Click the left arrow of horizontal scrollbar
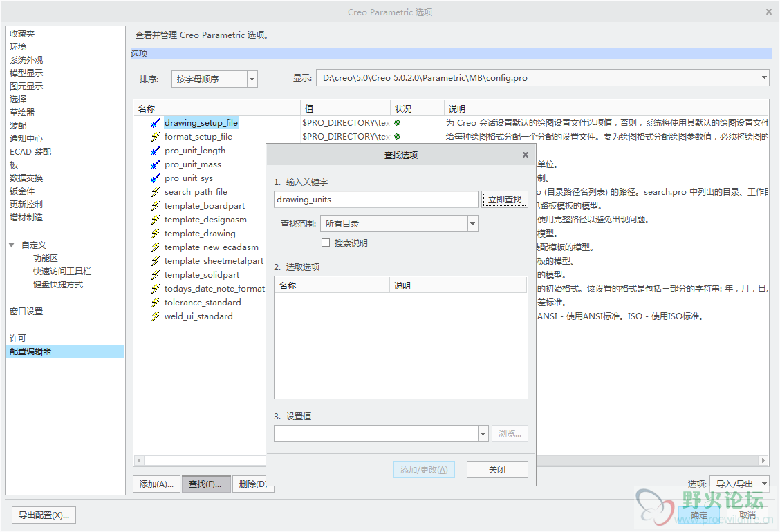780x532 pixels. click(x=139, y=460)
